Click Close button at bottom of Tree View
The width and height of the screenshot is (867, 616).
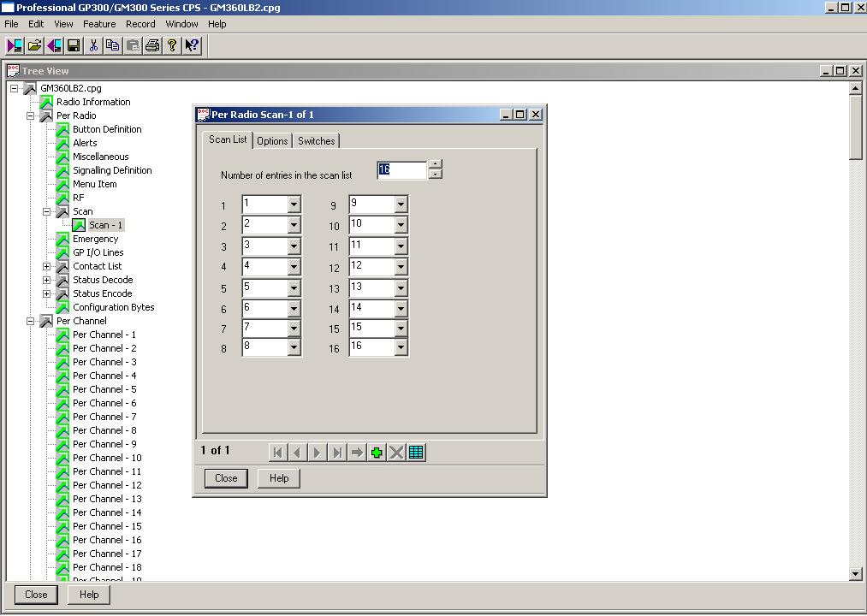pyautogui.click(x=36, y=595)
